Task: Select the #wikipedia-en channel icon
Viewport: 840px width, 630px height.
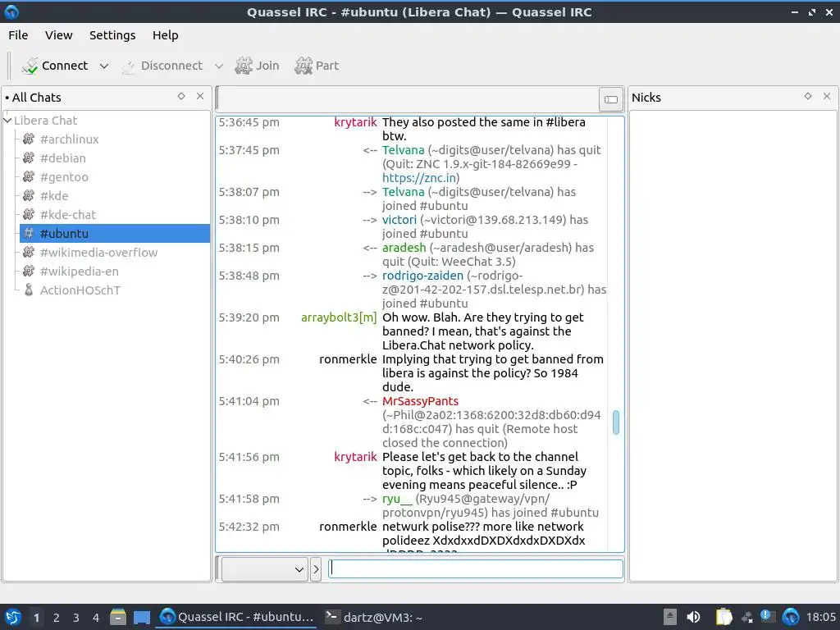Action: (x=29, y=271)
